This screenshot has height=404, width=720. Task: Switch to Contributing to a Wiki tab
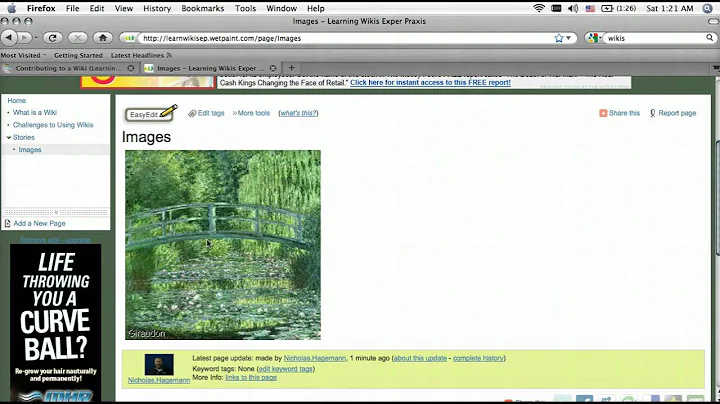click(68, 68)
